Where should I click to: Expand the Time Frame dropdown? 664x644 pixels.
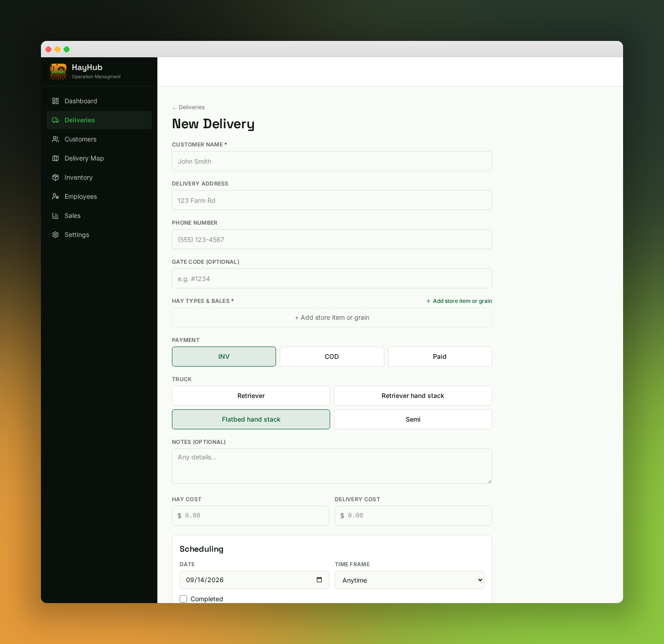(x=409, y=580)
